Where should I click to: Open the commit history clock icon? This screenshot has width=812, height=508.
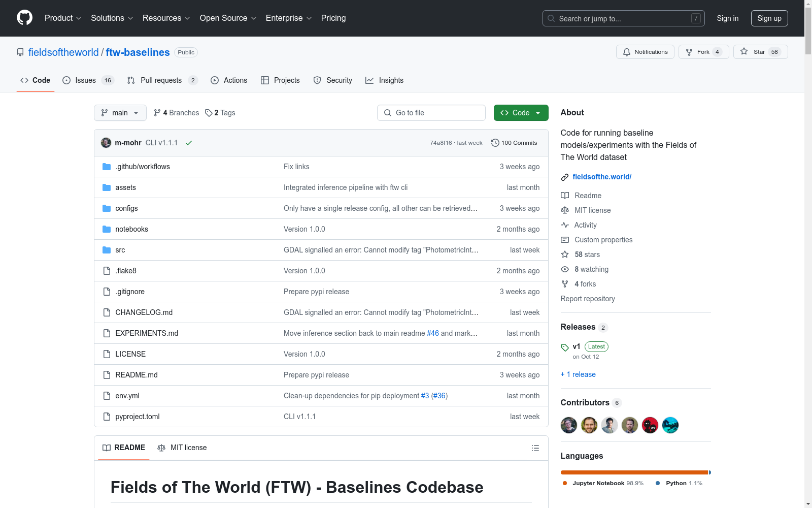pos(495,143)
